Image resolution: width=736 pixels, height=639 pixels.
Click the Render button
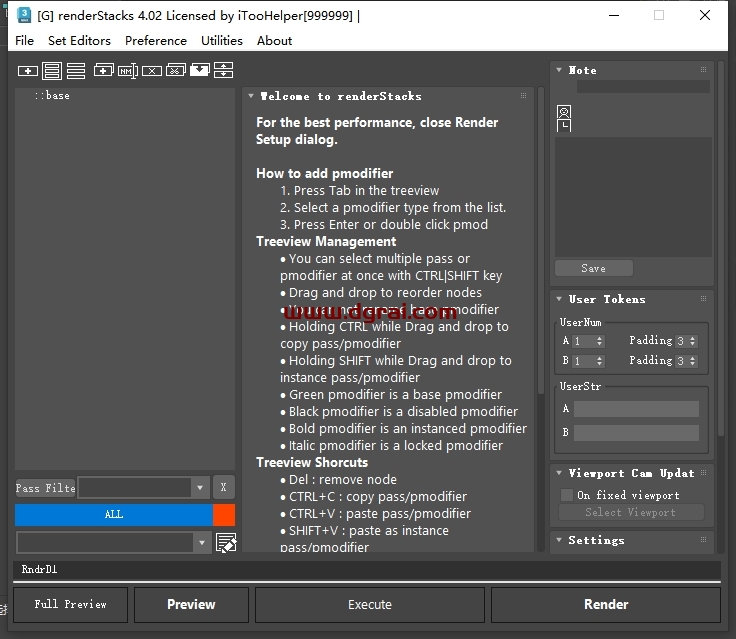606,604
